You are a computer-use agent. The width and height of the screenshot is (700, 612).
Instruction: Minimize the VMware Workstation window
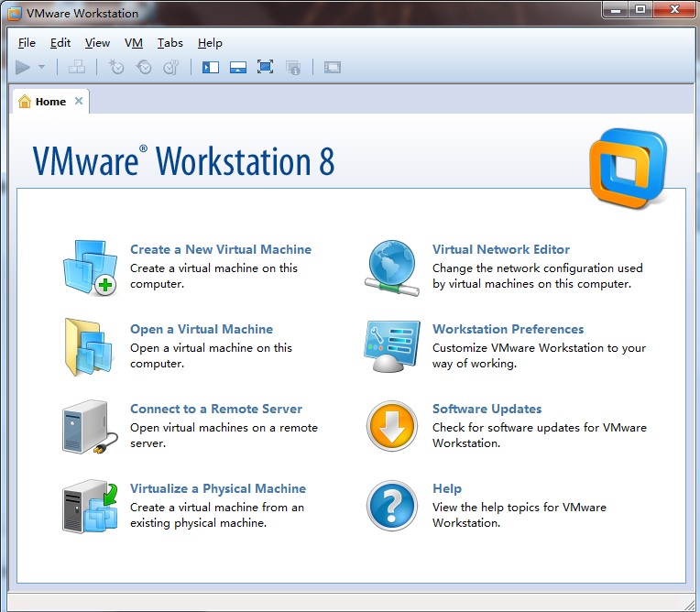click(616, 10)
